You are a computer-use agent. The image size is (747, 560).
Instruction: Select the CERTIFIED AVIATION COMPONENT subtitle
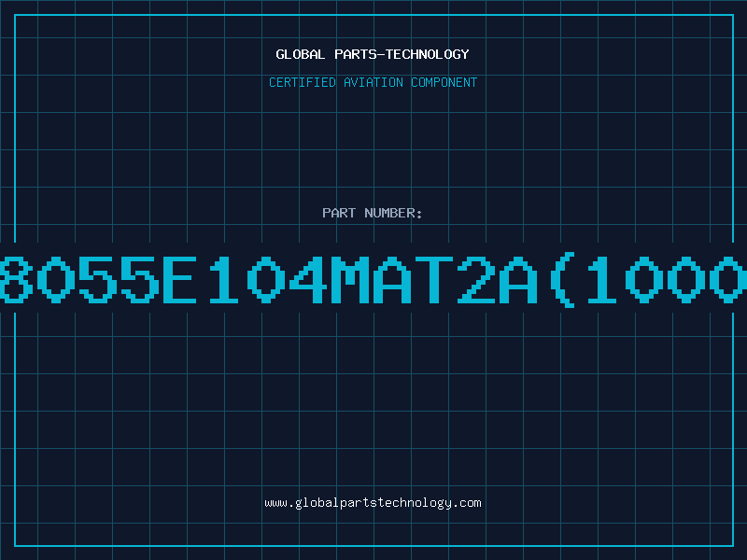tap(373, 82)
